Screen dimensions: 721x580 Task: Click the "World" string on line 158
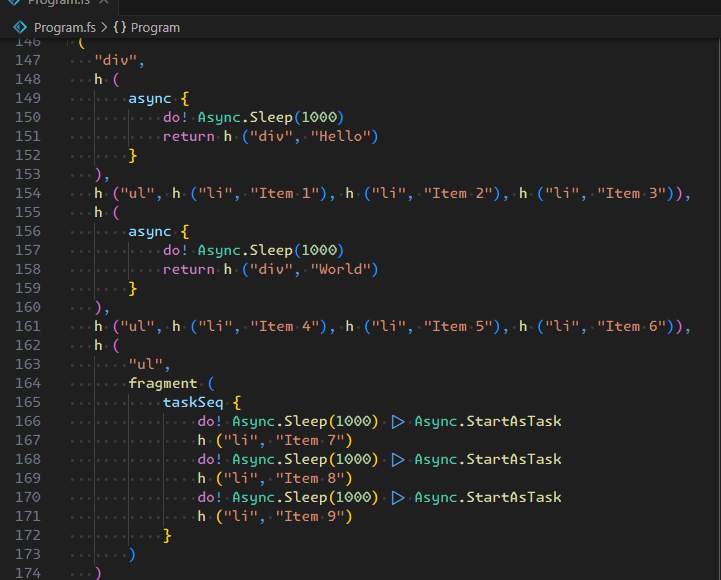point(339,269)
